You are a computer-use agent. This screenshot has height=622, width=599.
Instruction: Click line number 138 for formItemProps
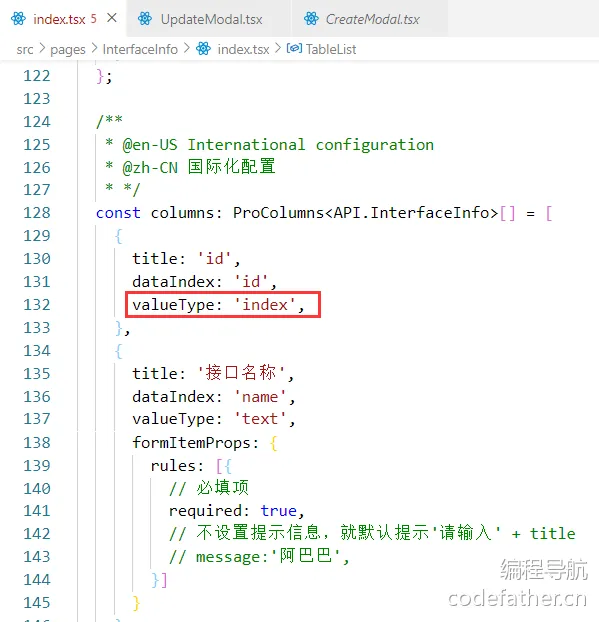37,442
